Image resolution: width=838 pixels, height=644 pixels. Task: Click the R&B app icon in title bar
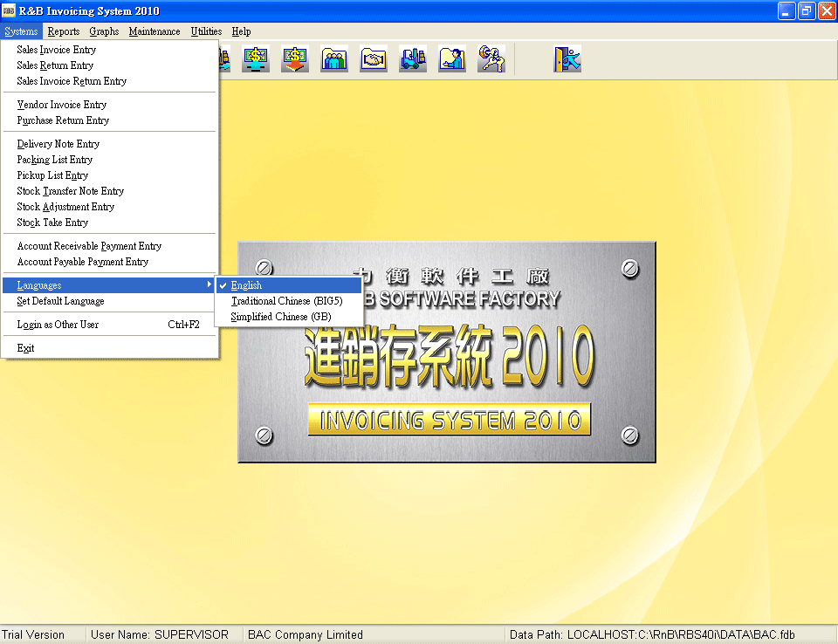point(9,10)
